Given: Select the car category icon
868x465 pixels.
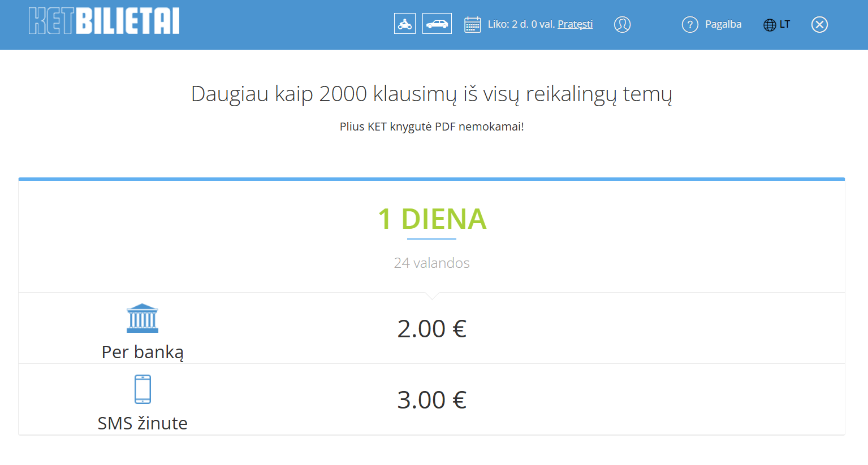Looking at the screenshot, I should 437,24.
